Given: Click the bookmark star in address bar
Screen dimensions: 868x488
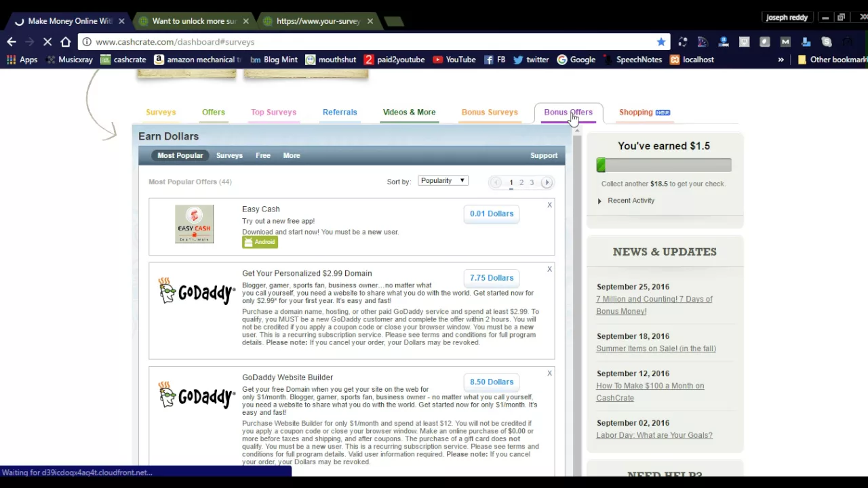Looking at the screenshot, I should click(x=661, y=42).
